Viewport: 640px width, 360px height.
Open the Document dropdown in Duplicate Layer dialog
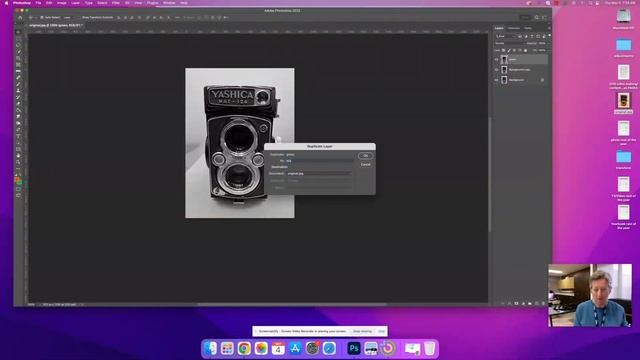click(x=319, y=173)
